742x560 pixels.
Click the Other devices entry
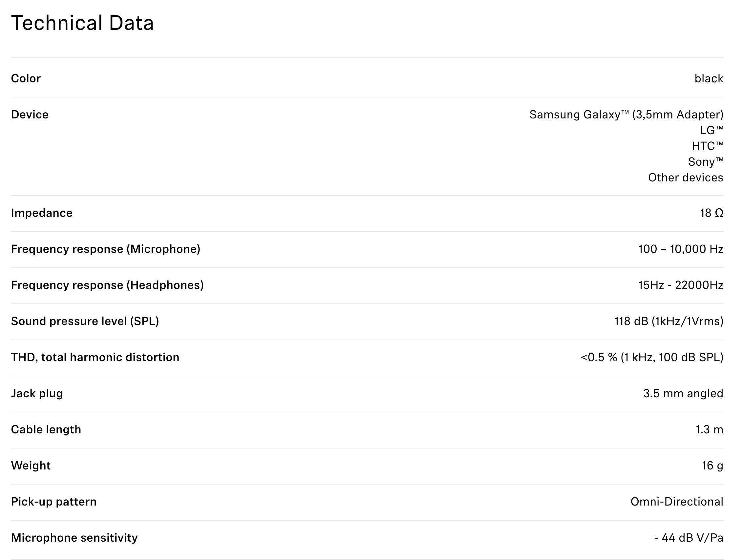point(686,177)
